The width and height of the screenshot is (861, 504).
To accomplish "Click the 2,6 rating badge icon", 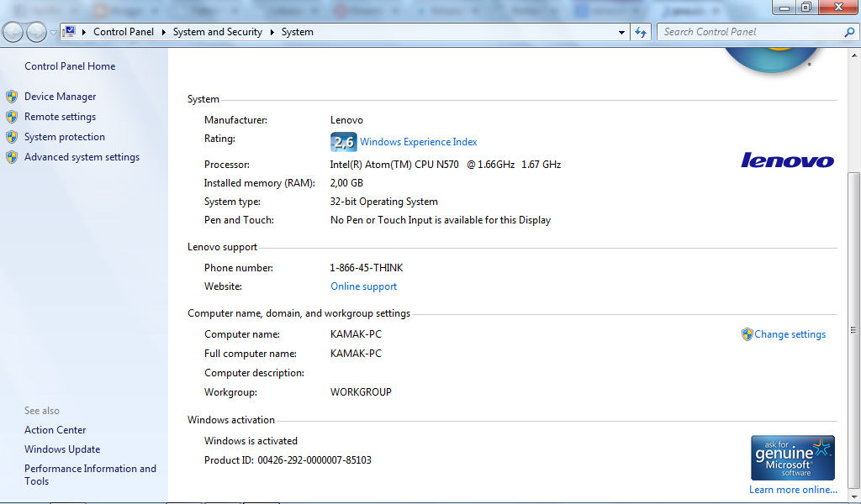I will point(344,142).
